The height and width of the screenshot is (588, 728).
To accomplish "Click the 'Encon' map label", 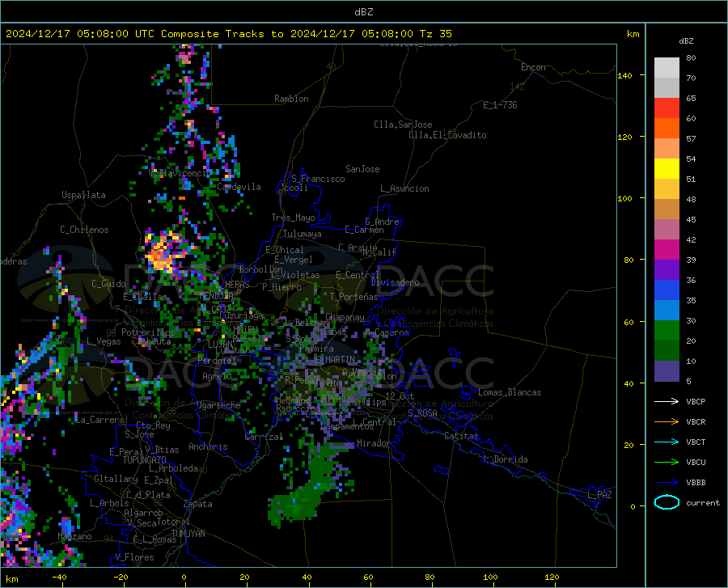I will [533, 67].
